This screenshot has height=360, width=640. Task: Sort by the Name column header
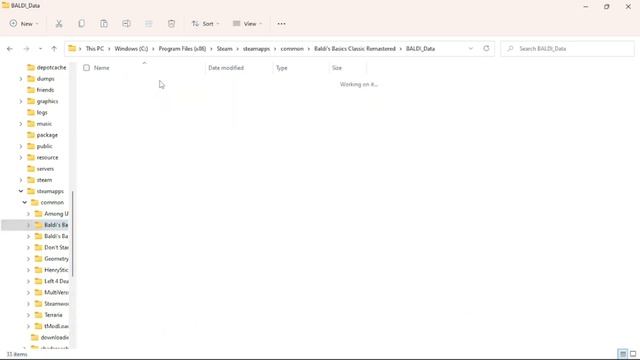click(102, 68)
